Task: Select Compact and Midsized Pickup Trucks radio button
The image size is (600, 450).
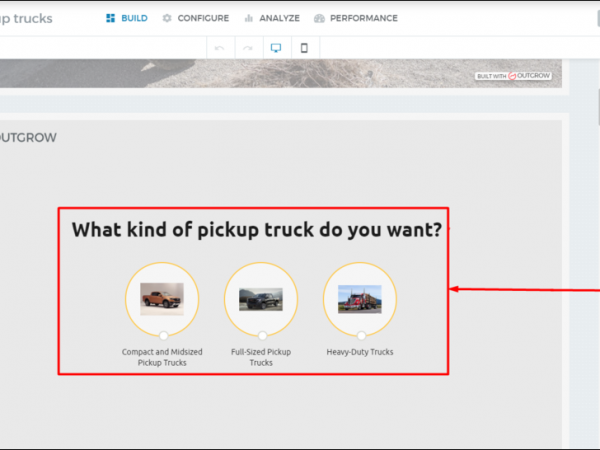Action: tap(163, 335)
